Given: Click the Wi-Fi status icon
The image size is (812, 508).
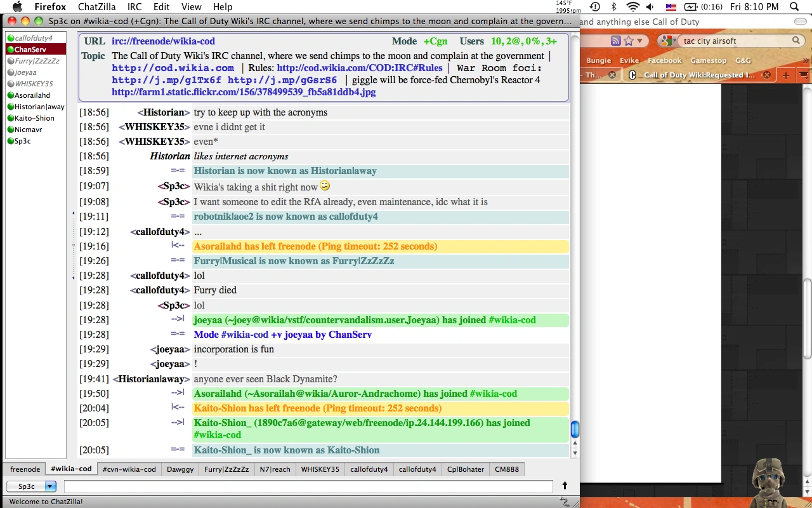Looking at the screenshot, I should click(x=632, y=7).
